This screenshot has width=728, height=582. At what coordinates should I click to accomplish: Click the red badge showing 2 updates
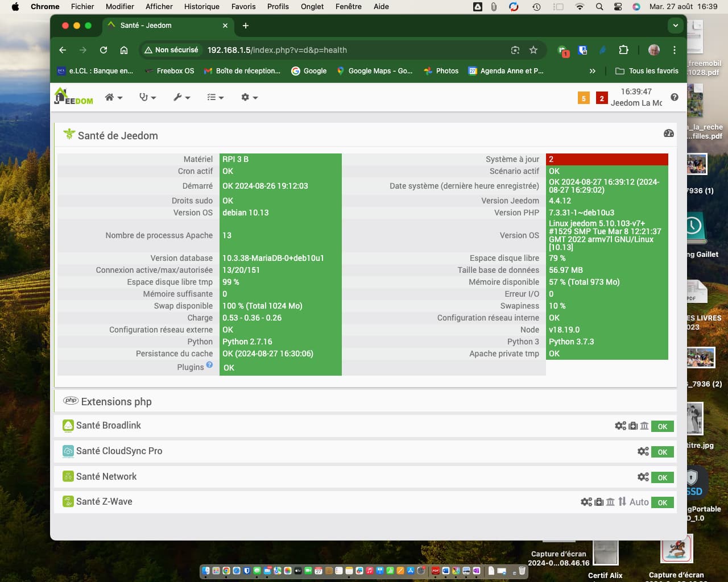click(x=602, y=98)
